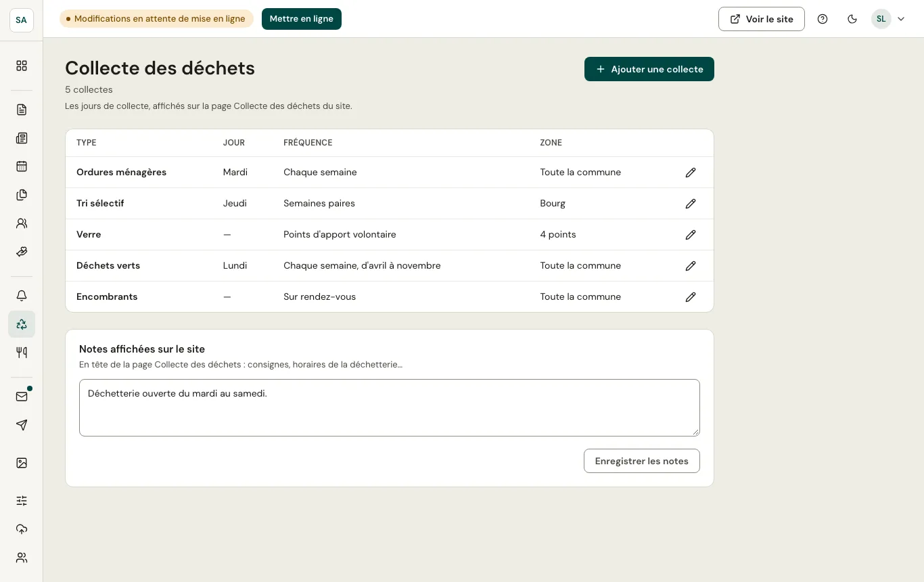Open the bell alerts icon in sidebar
The height and width of the screenshot is (582, 924).
tap(22, 296)
